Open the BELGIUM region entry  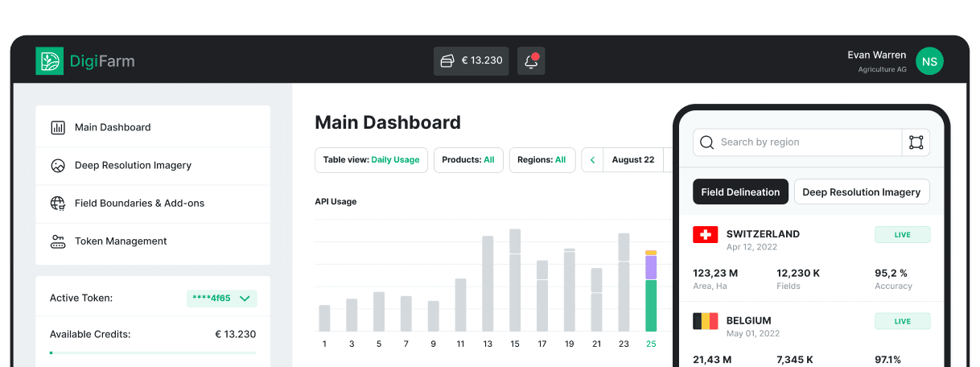pos(749,320)
